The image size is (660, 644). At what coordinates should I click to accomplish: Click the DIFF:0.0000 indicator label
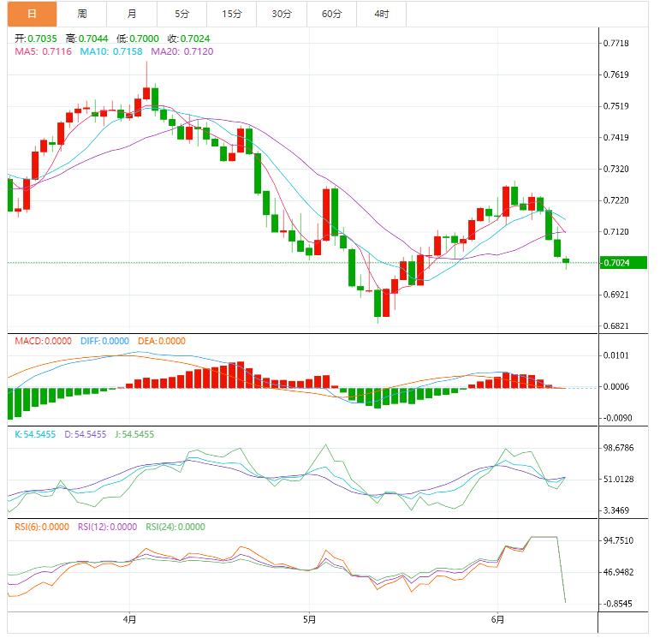pos(104,341)
